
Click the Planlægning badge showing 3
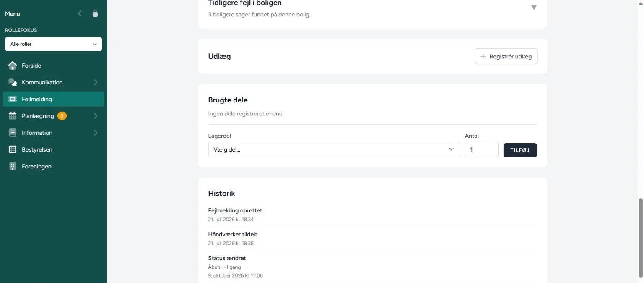click(62, 116)
